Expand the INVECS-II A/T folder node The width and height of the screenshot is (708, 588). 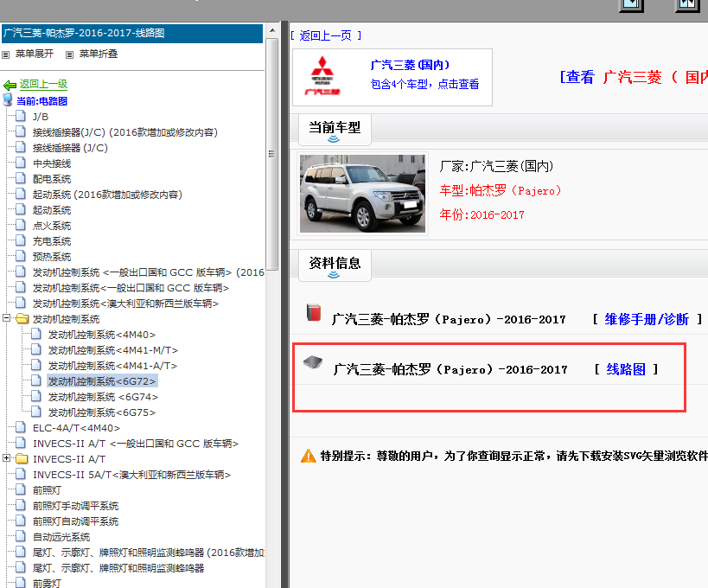tap(6, 458)
